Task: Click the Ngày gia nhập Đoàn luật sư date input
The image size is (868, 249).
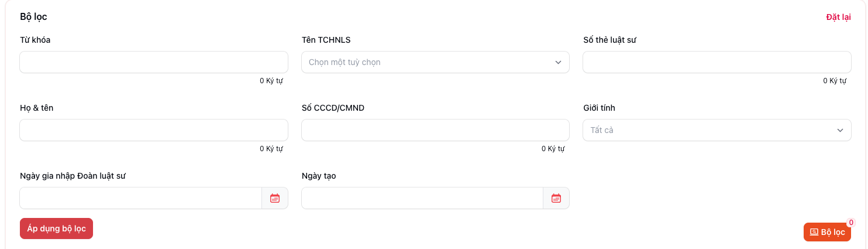Action: pyautogui.click(x=140, y=198)
